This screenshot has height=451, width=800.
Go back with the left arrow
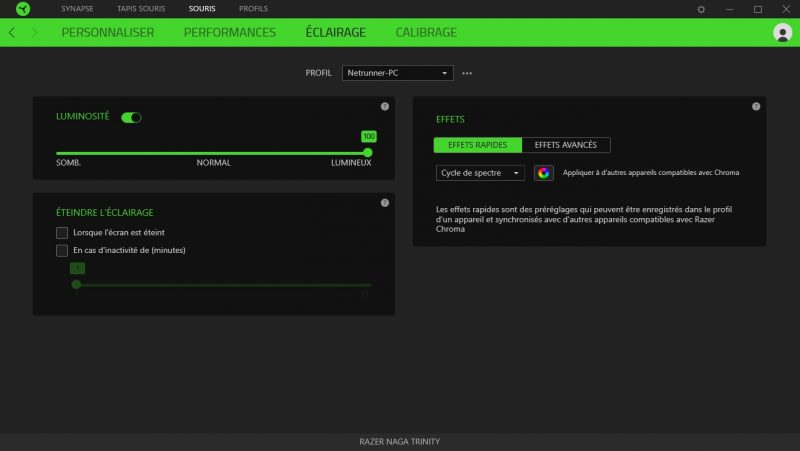point(12,33)
